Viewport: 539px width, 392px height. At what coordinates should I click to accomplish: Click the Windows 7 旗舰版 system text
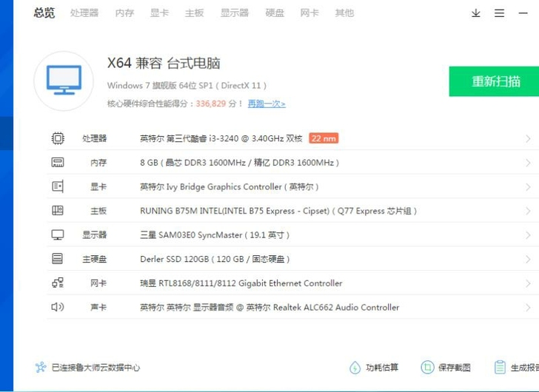point(187,86)
